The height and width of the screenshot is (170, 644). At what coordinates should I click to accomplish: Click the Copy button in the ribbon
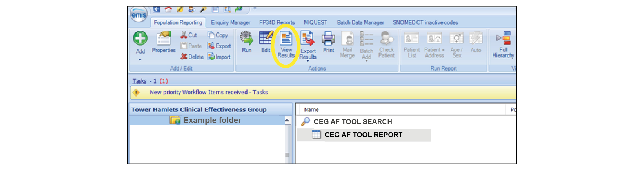pyautogui.click(x=218, y=35)
